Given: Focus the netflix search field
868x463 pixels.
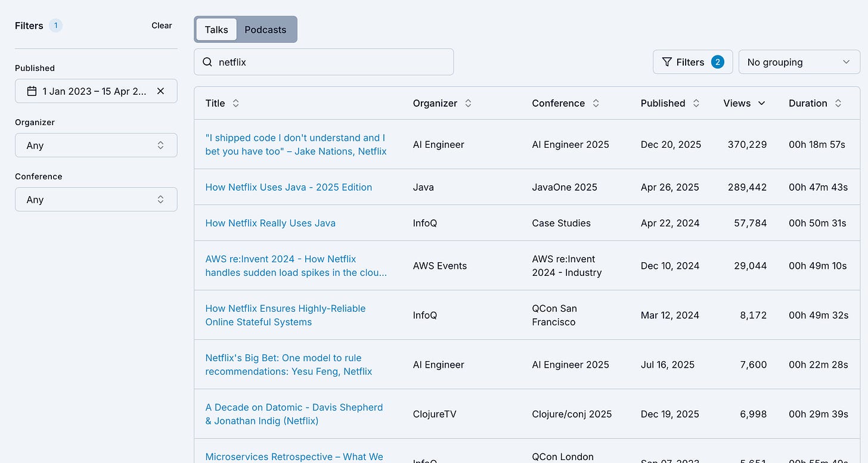Looking at the screenshot, I should [x=324, y=62].
